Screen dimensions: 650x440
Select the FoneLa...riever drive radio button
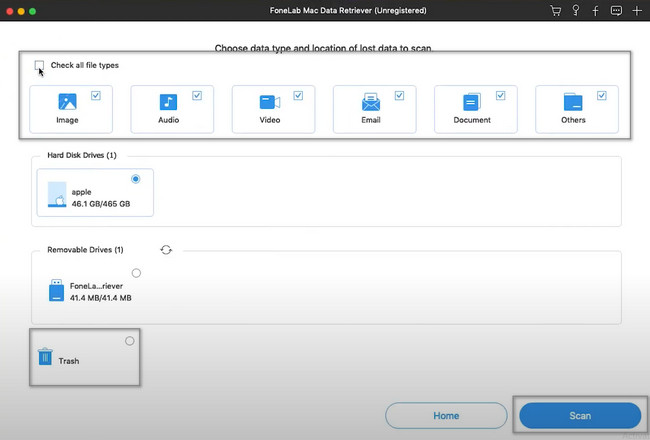coord(136,273)
